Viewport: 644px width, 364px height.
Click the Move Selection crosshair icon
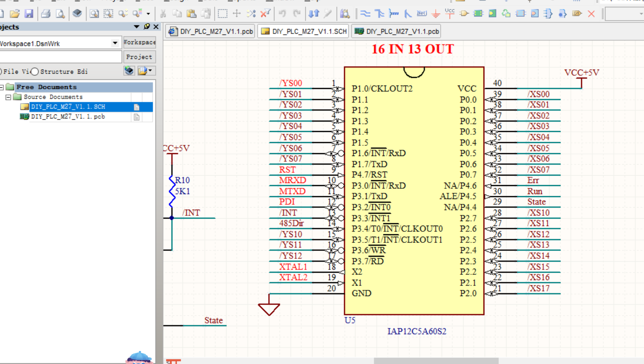[x=237, y=14]
